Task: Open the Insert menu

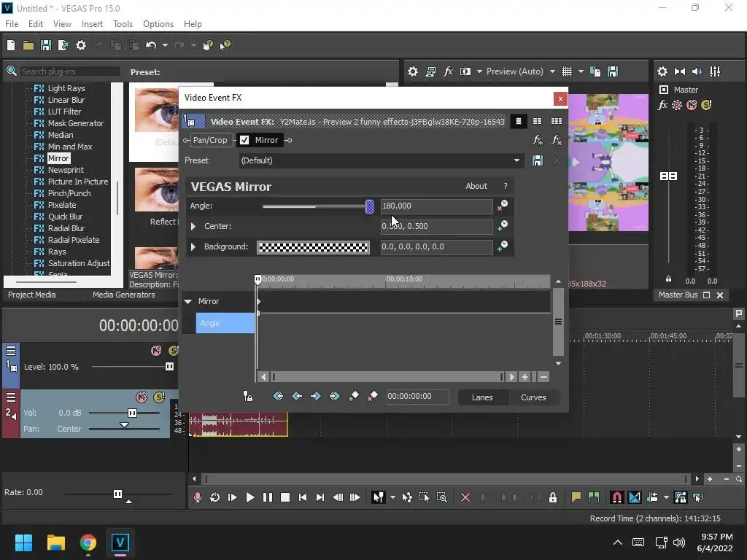Action: [x=92, y=24]
